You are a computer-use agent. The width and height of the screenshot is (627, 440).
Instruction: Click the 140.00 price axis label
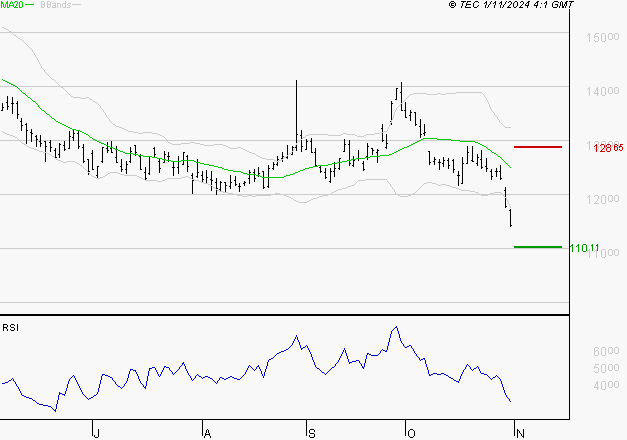603,92
